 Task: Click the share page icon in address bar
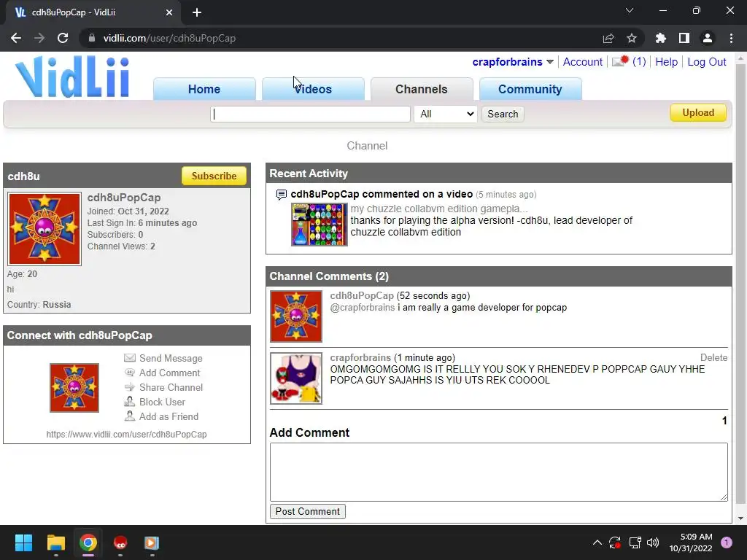pyautogui.click(x=608, y=38)
